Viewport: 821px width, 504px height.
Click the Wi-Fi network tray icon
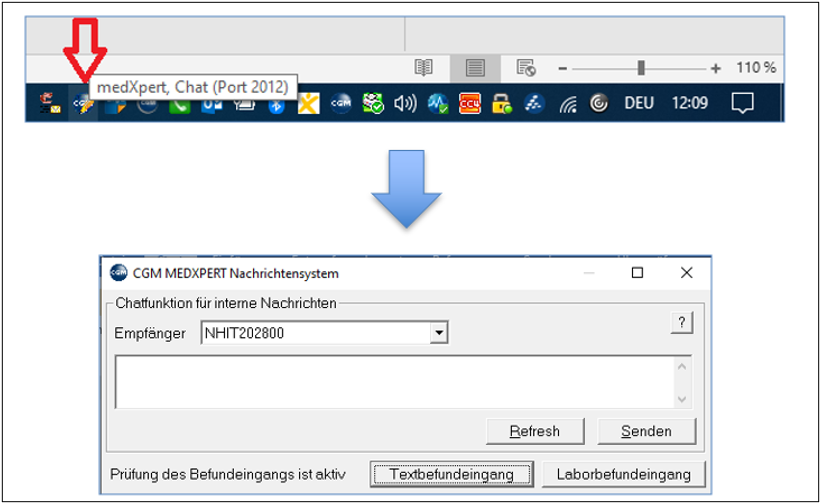568,105
